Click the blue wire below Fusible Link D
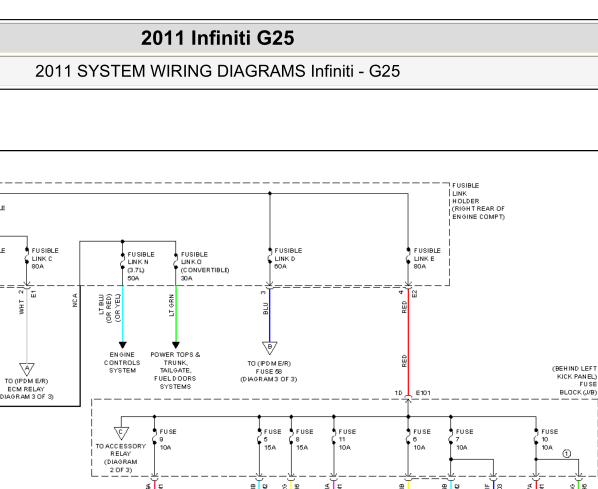This screenshot has height=489, width=598. [x=270, y=315]
